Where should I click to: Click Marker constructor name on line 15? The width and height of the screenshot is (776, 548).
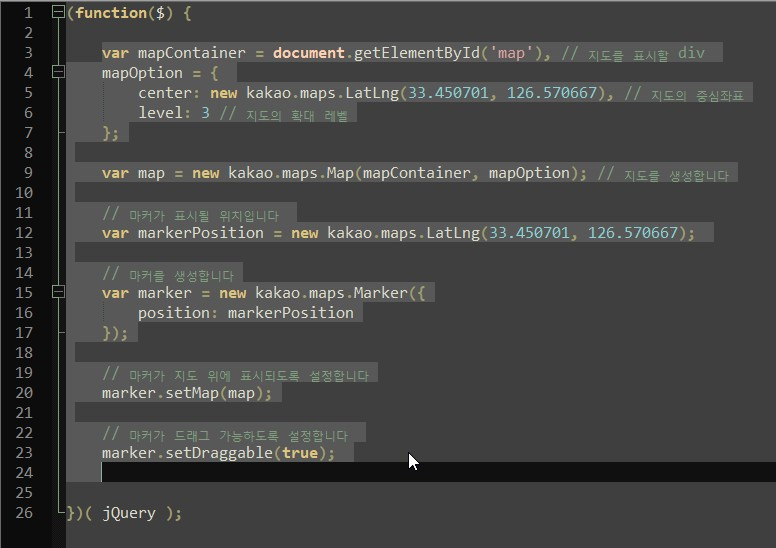coord(380,293)
